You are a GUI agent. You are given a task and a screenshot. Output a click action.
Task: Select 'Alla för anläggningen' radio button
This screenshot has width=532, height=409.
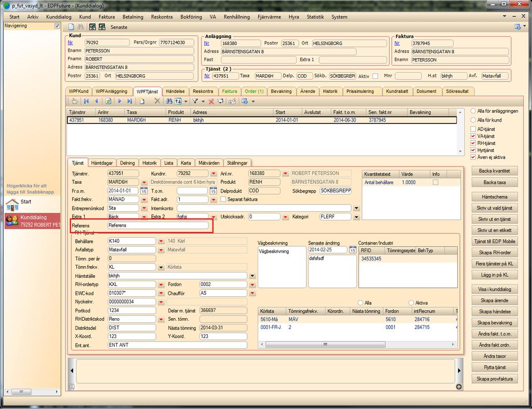click(x=473, y=111)
